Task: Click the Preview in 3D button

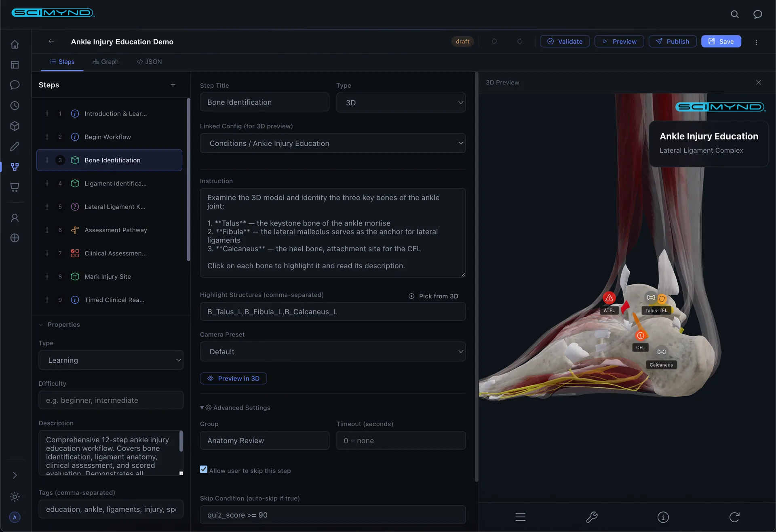Action: click(x=233, y=378)
